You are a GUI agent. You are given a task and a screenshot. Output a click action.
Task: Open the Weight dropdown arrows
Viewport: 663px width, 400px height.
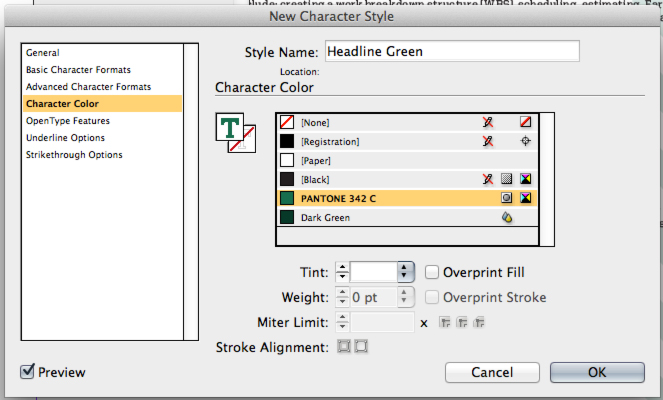coord(405,297)
